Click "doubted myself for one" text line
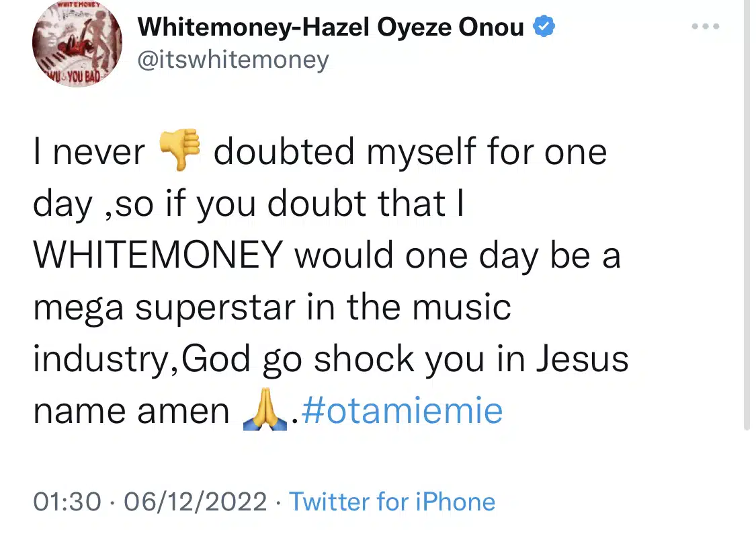 pos(411,151)
